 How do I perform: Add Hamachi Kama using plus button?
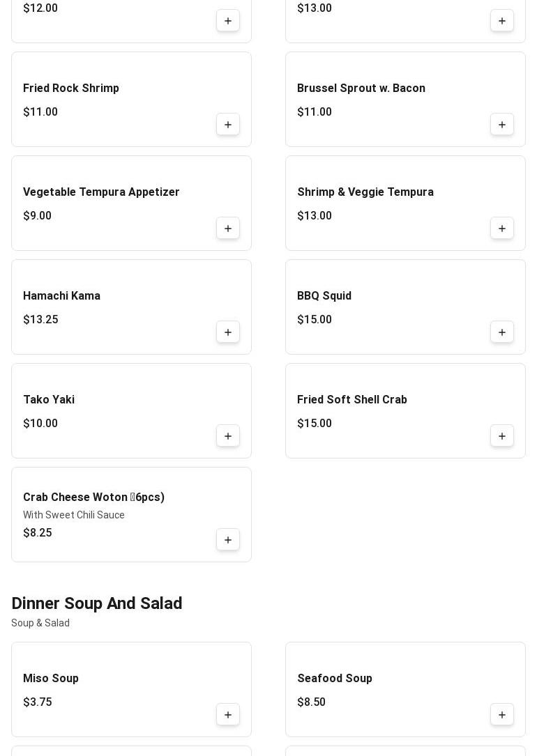(228, 332)
